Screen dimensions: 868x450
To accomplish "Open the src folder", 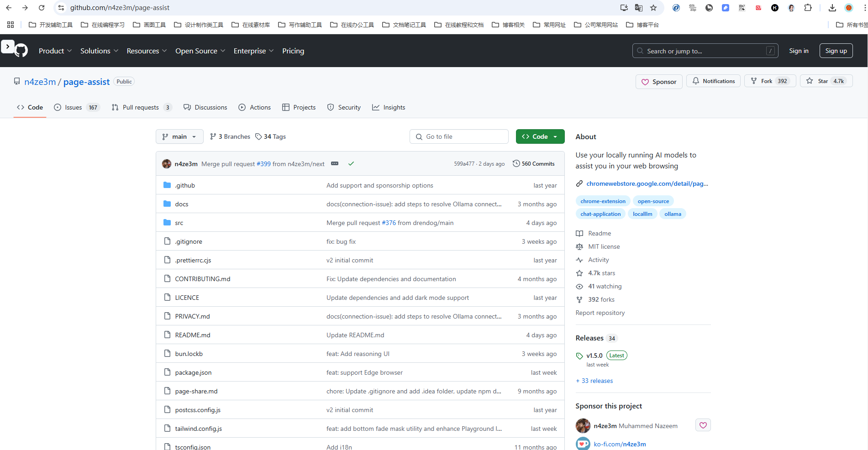I will (x=179, y=223).
